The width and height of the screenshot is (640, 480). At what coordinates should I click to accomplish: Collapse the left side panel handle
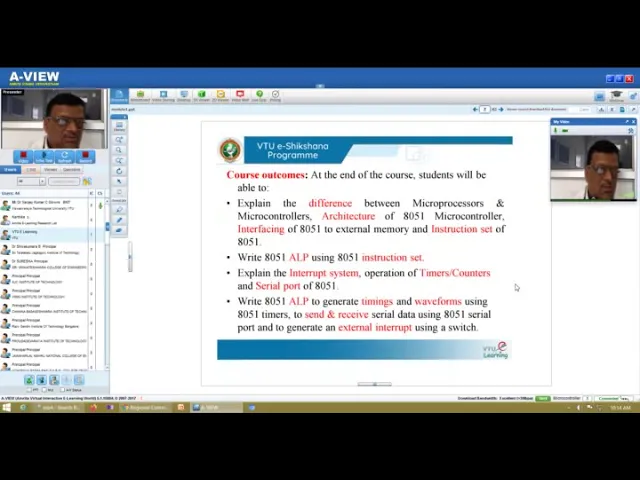130,256
